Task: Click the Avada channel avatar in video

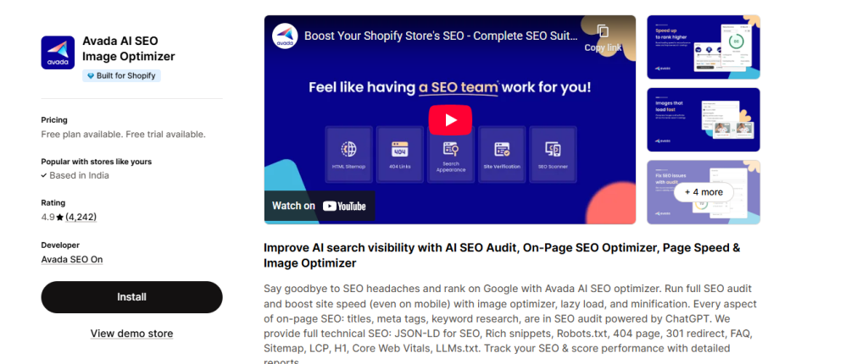Action: tap(284, 36)
